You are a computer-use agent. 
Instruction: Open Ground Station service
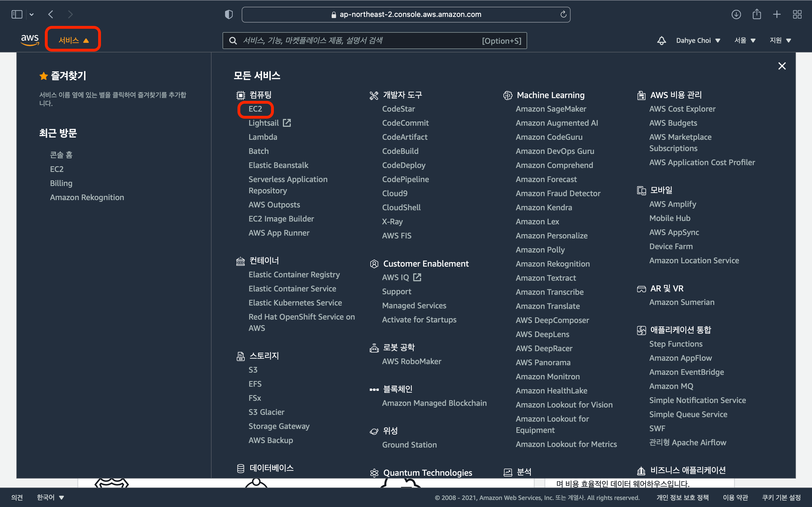409,445
